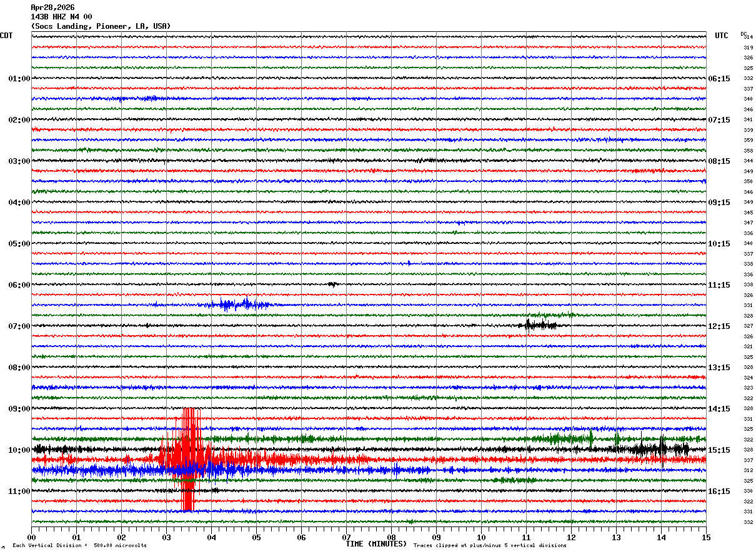Click the CDT timezone label
Viewport: 756px width, 554px height.
tap(6, 36)
